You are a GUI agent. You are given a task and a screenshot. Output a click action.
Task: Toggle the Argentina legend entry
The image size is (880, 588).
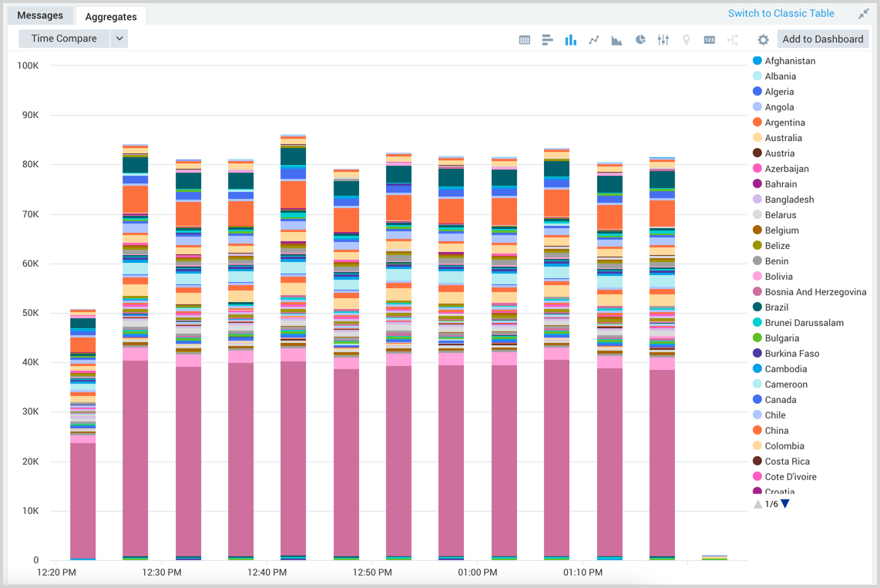click(x=784, y=123)
